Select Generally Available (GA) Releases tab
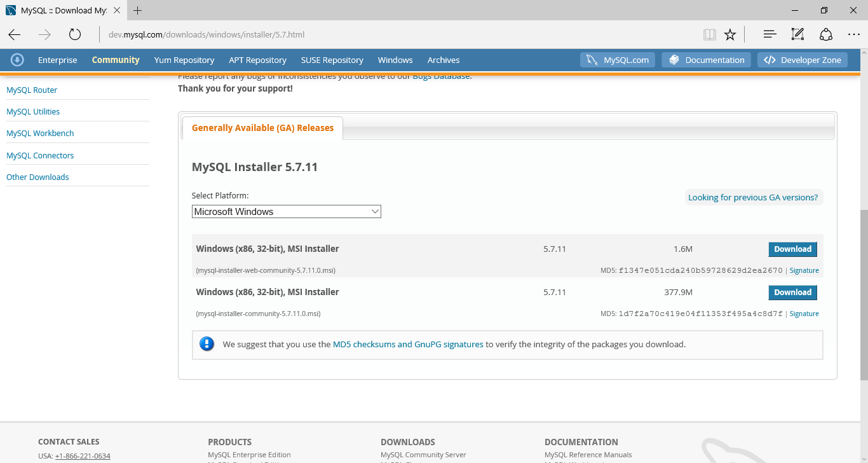 (262, 128)
